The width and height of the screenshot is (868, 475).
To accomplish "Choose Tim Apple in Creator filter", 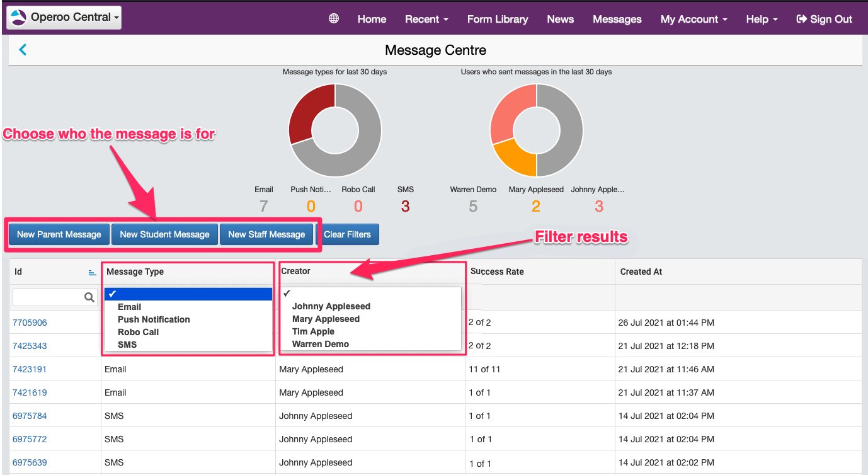I will (x=313, y=331).
